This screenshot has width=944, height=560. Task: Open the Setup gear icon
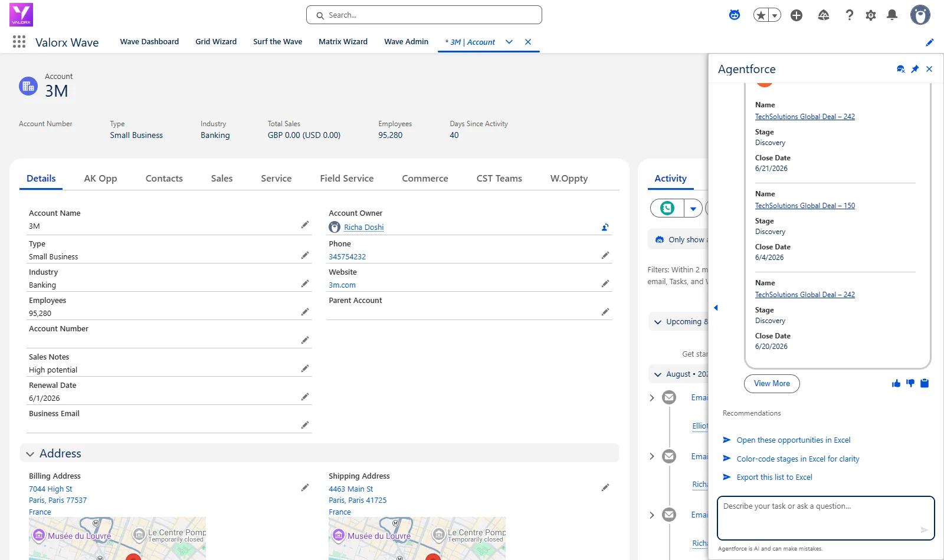pos(871,15)
